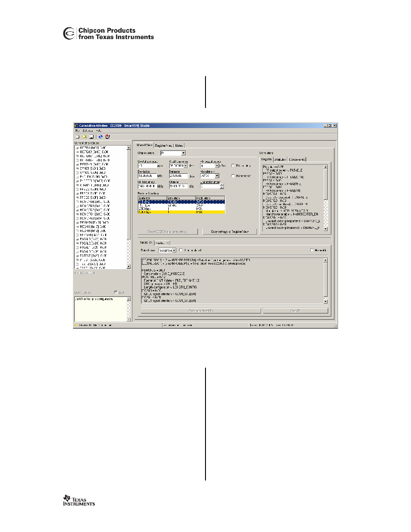Expand the DEVIATN register tree node

[77, 223]
